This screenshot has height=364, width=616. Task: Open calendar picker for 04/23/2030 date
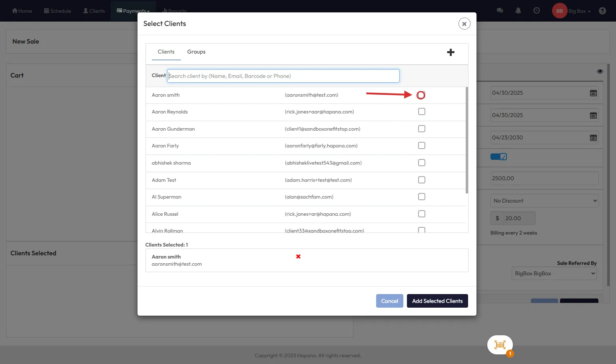pos(593,138)
